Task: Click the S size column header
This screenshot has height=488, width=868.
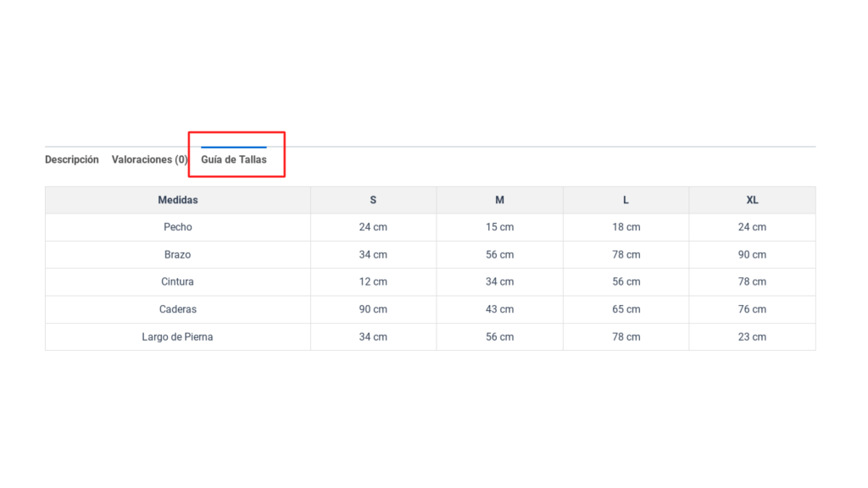Action: pyautogui.click(x=373, y=200)
